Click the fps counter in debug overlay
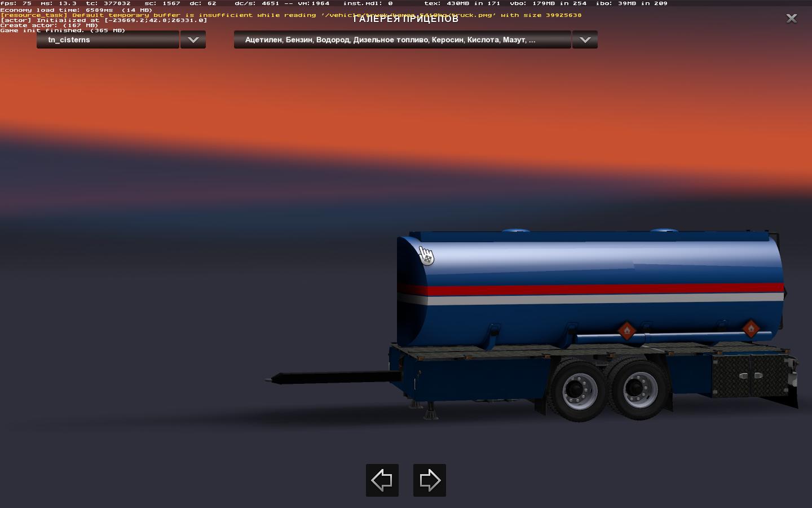812x508 pixels. pos(16,3)
